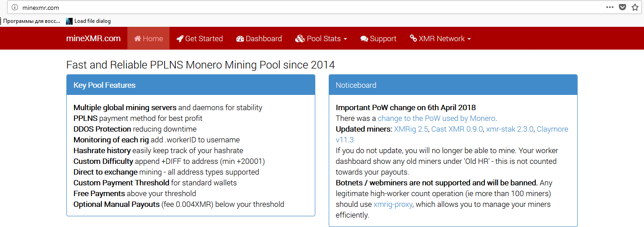Expand the Pool Stats dropdown caret

point(345,39)
